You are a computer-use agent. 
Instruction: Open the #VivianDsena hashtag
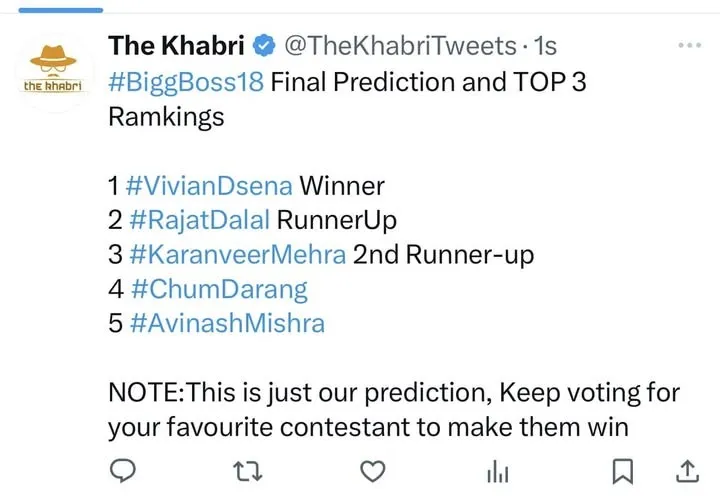(x=208, y=186)
